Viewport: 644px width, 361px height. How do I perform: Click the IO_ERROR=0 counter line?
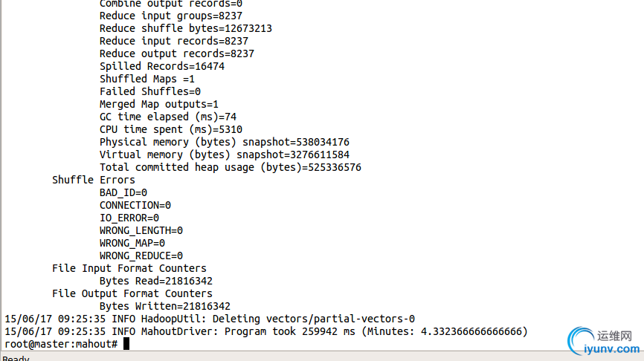pos(129,218)
